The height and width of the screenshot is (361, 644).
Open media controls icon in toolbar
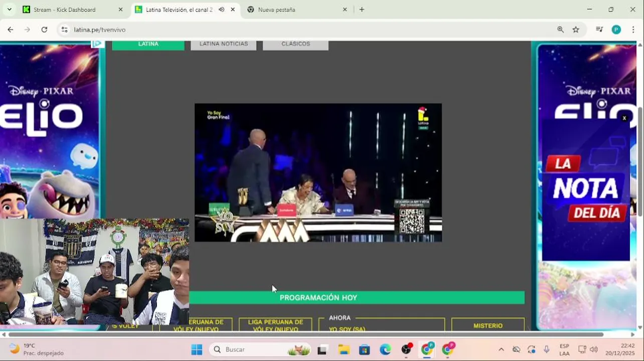coord(599,30)
